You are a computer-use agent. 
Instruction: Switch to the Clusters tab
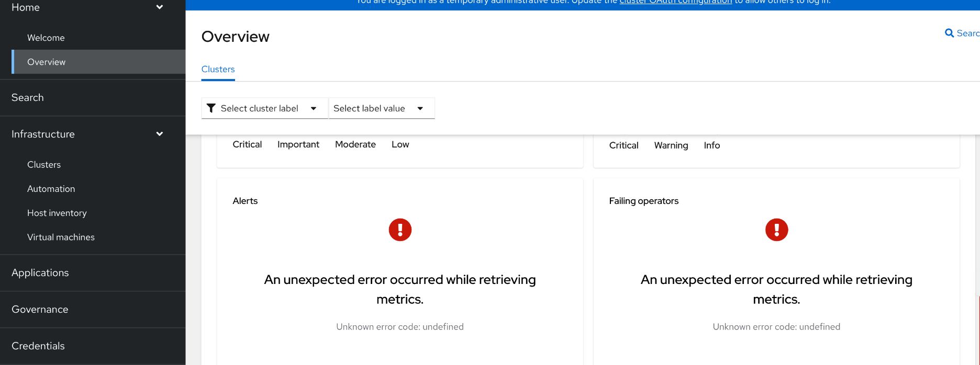point(218,69)
